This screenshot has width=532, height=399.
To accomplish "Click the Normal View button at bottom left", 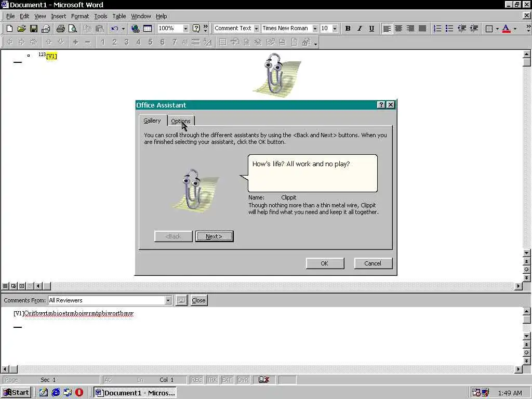I will pos(5,286).
